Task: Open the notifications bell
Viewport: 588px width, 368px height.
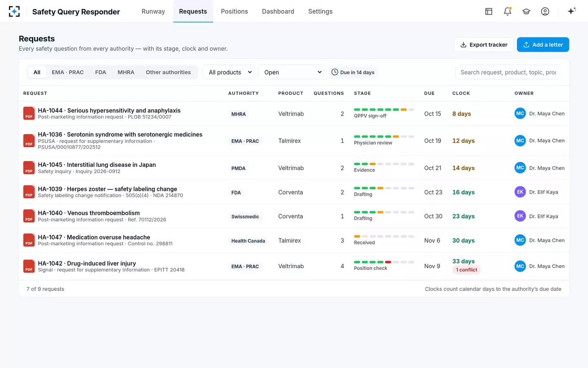Action: click(x=507, y=11)
